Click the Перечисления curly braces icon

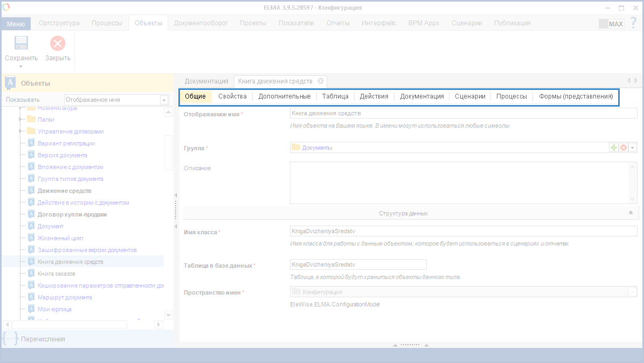click(11, 339)
